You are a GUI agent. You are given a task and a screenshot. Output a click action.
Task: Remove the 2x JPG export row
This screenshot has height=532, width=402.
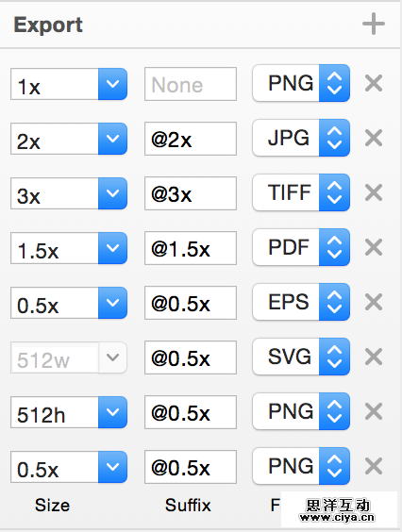pyautogui.click(x=374, y=138)
